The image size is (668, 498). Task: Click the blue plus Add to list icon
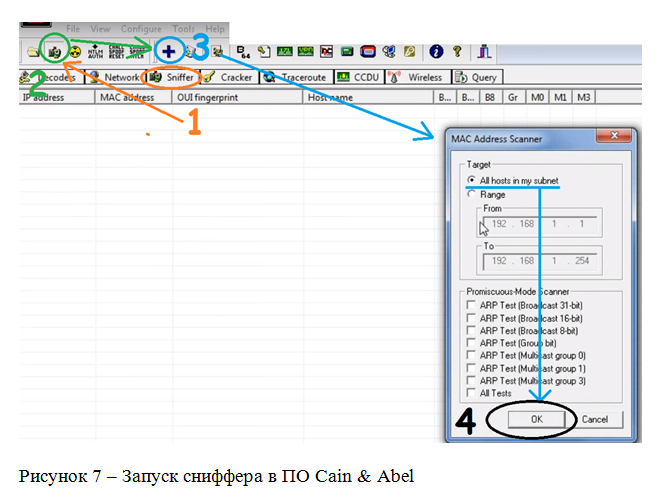tap(169, 52)
